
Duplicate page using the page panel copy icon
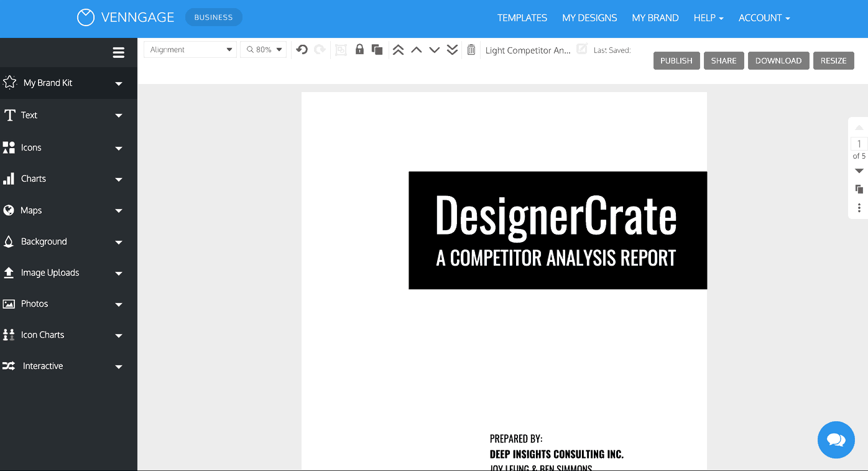point(859,189)
